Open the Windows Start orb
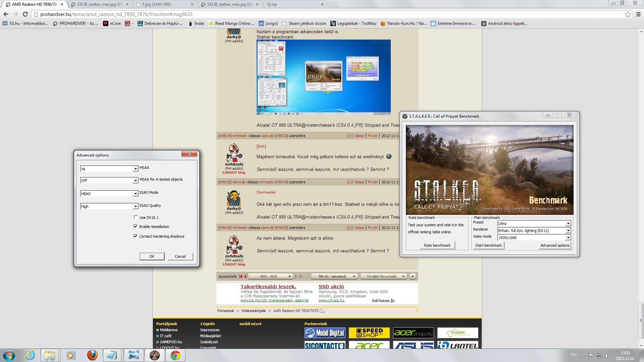The height and width of the screenshot is (362, 644). tap(9, 355)
